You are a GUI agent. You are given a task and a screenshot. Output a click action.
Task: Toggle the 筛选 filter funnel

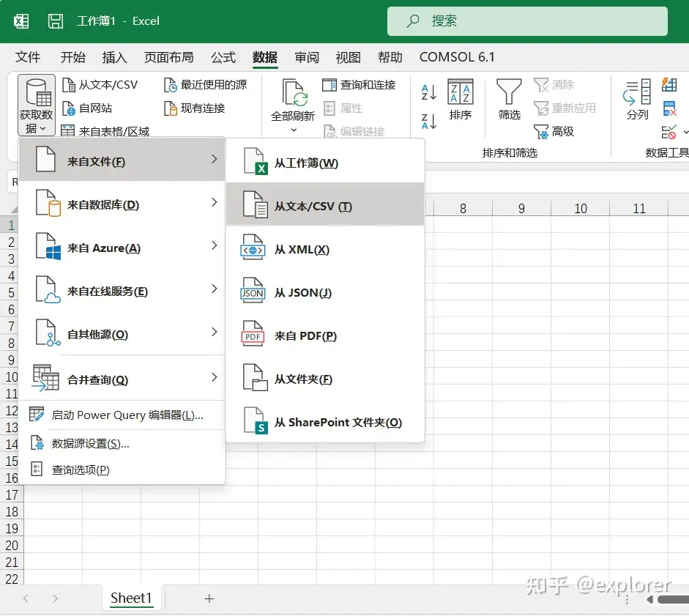[x=509, y=100]
